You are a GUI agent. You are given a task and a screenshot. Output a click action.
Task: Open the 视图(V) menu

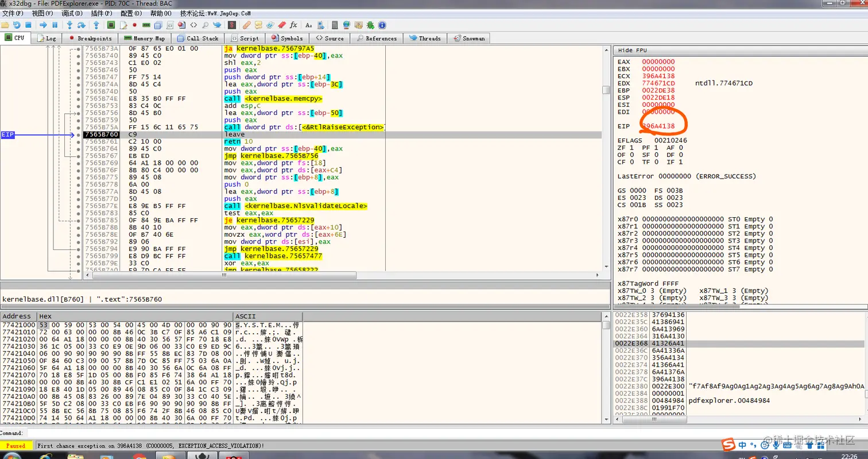(43, 13)
